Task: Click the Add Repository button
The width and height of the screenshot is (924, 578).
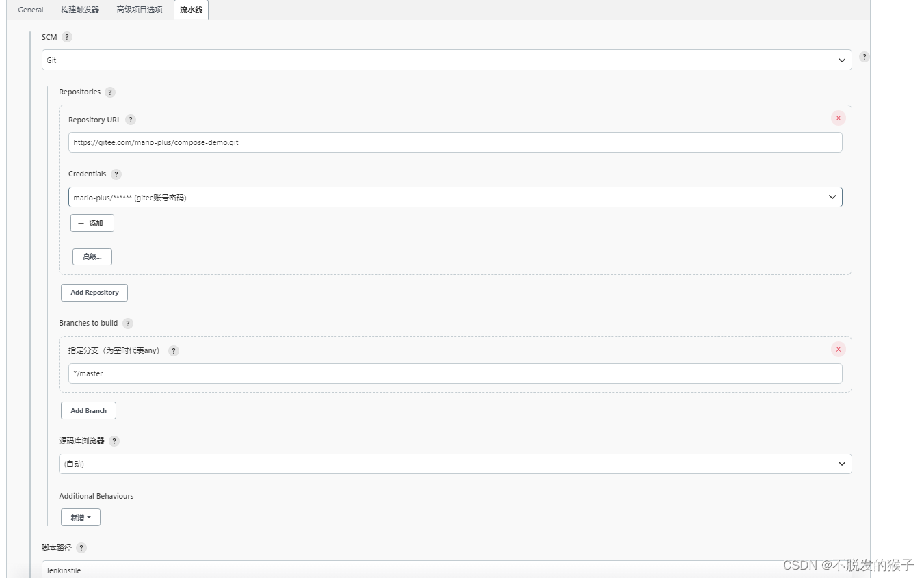Action: click(94, 293)
